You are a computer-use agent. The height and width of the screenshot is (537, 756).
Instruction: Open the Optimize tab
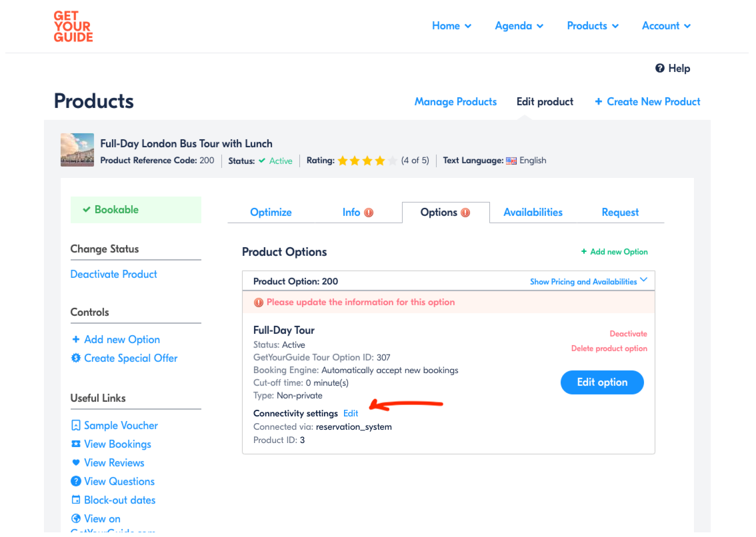click(271, 213)
